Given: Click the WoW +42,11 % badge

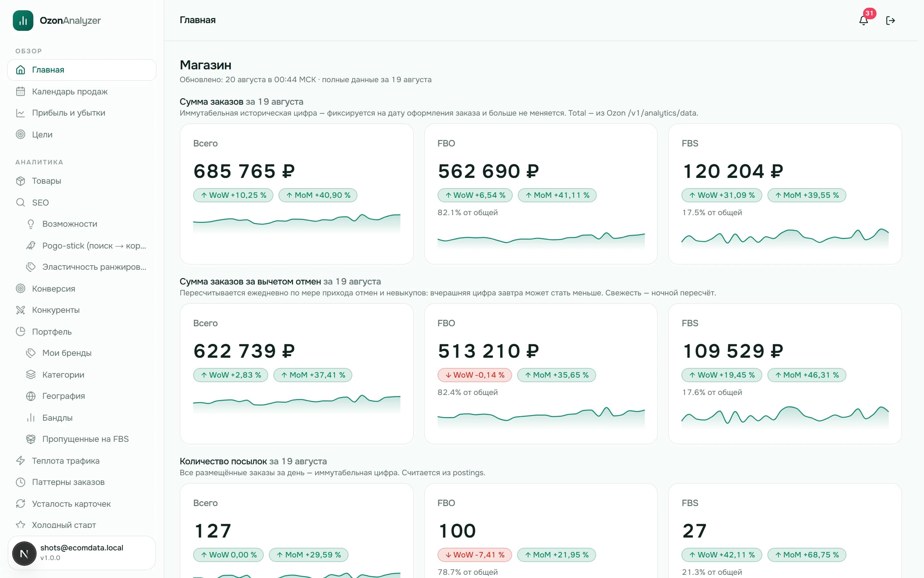Looking at the screenshot, I should (x=722, y=555).
